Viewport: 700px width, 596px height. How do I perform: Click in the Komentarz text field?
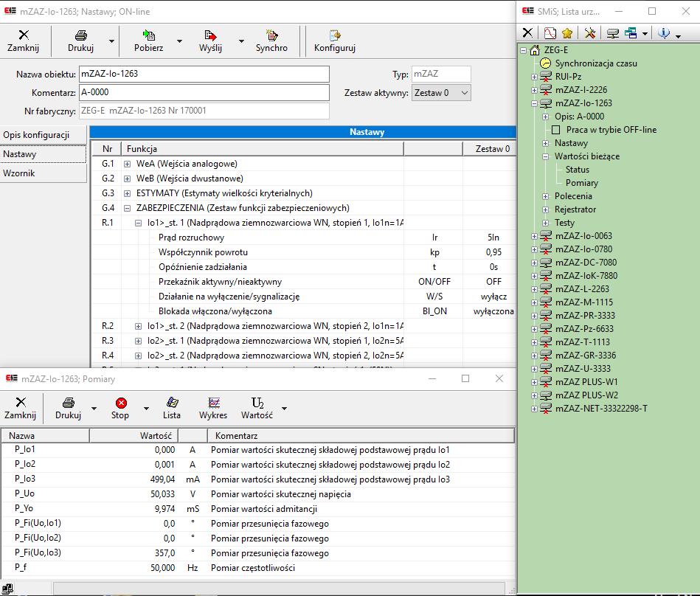[204, 92]
